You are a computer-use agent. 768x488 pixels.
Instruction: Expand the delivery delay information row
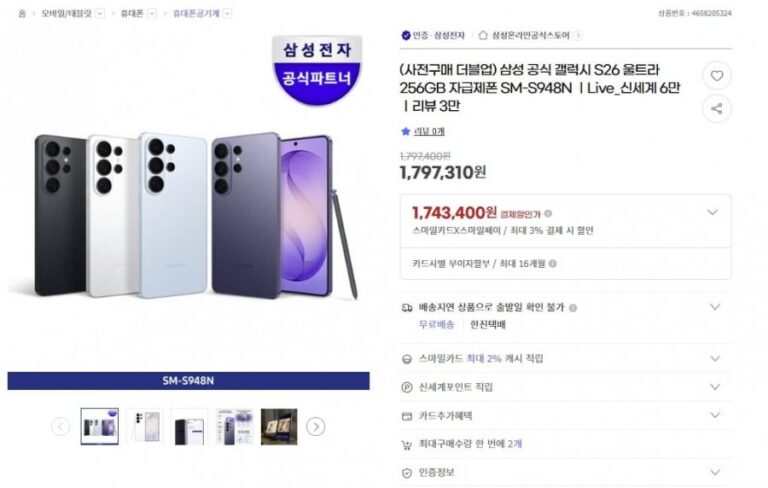coord(715,307)
